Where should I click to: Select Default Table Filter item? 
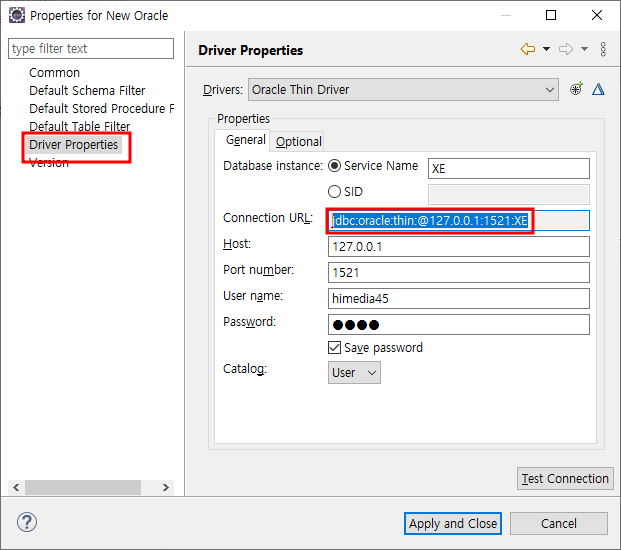point(80,126)
